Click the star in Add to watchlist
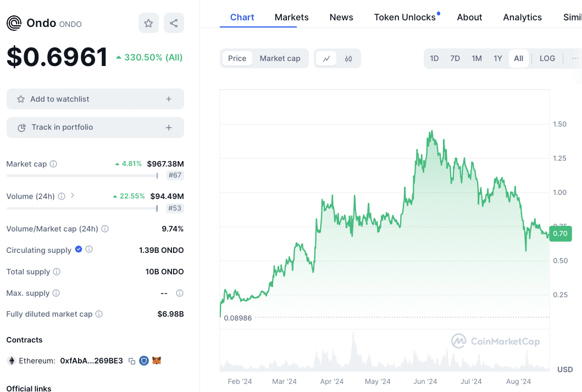 pos(21,99)
